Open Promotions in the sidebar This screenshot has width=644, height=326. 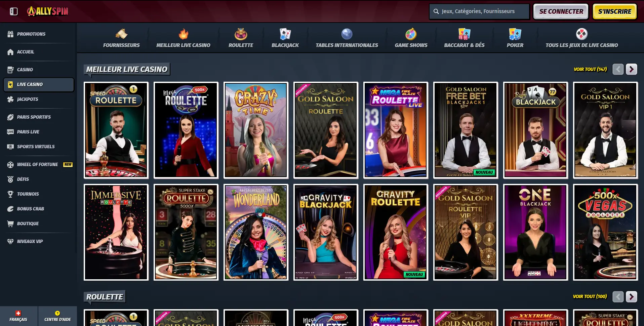[31, 34]
